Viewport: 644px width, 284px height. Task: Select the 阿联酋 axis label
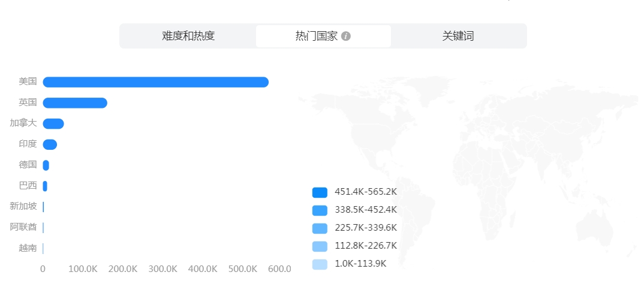23,228
